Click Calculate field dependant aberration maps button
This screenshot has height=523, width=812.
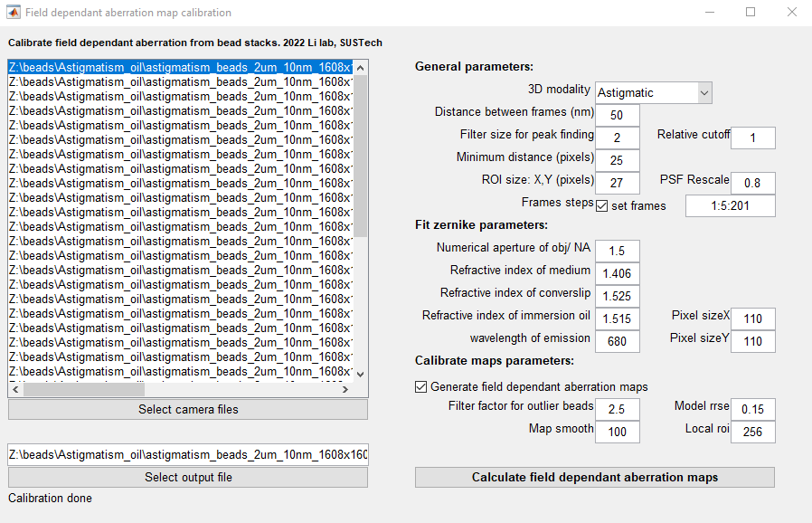pos(594,477)
